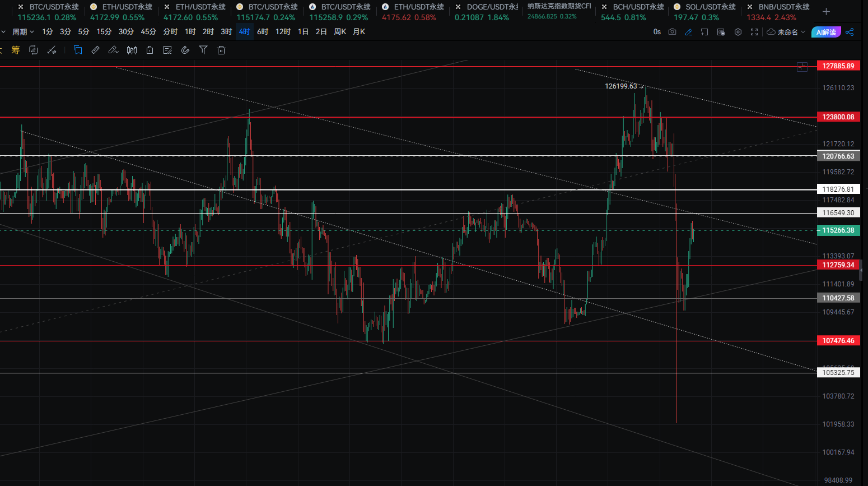
Task: Add a new symbol tab with plus
Action: (x=826, y=11)
